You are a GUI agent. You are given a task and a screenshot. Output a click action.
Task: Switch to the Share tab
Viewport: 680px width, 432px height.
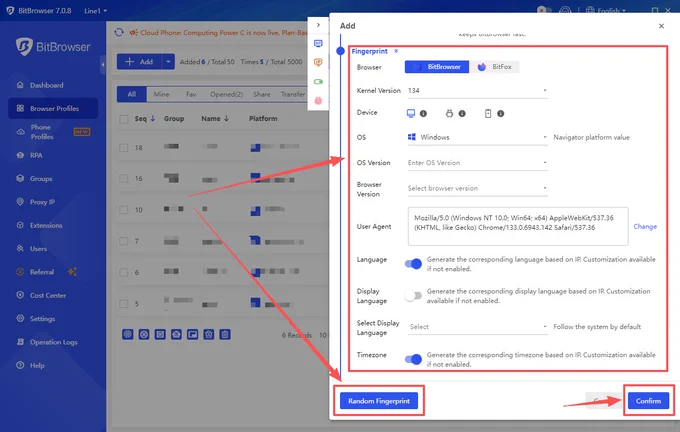(262, 94)
